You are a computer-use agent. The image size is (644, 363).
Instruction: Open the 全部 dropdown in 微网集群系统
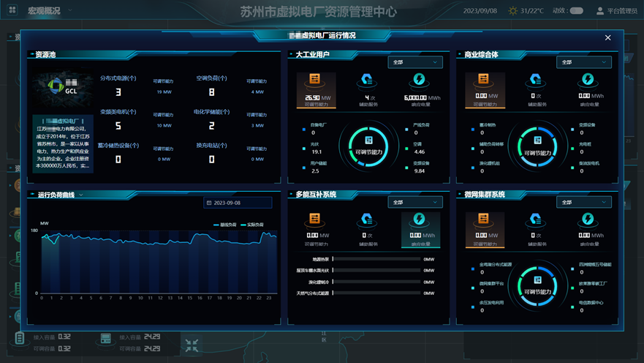click(583, 202)
